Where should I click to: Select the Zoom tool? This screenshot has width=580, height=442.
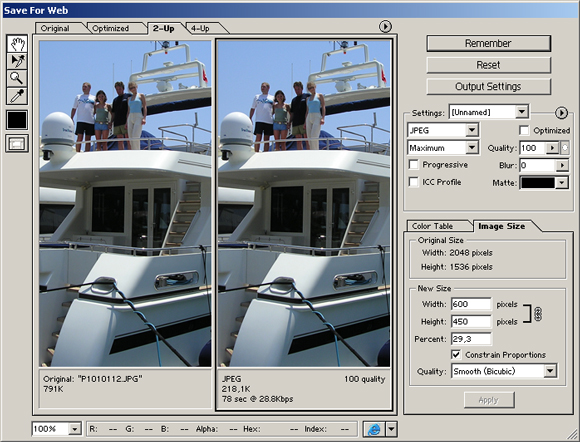pos(17,78)
